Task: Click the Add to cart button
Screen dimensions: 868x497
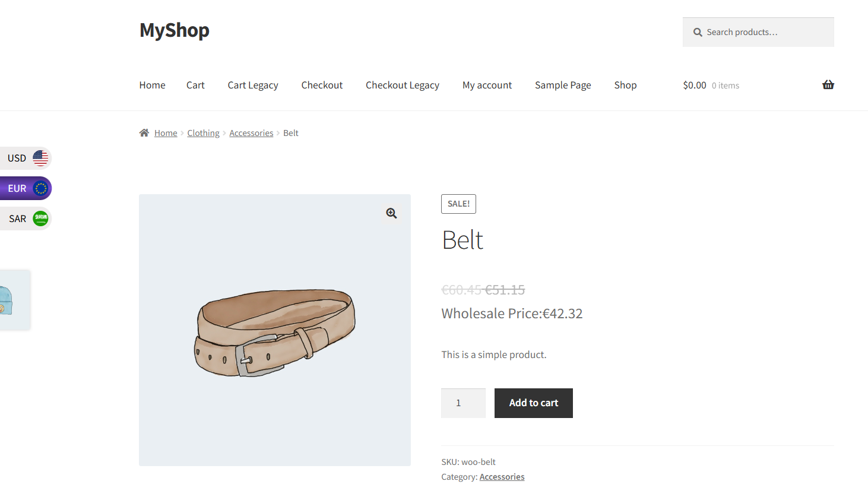Action: [x=534, y=403]
